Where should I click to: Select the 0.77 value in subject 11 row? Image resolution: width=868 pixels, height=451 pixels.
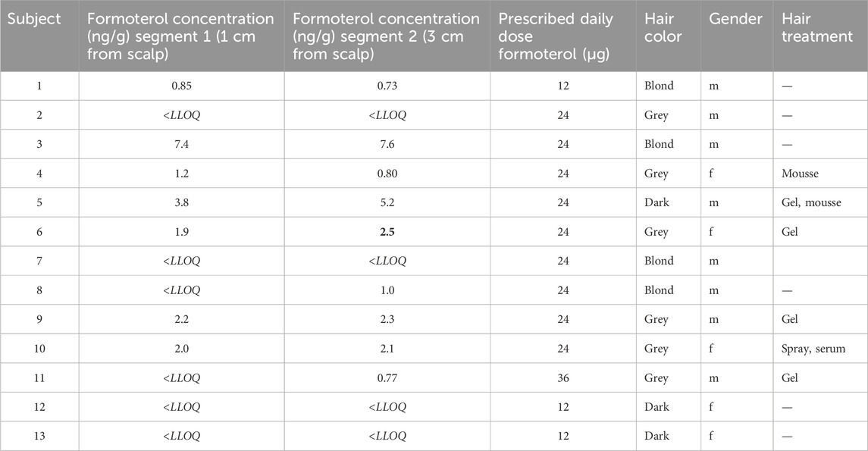click(387, 377)
